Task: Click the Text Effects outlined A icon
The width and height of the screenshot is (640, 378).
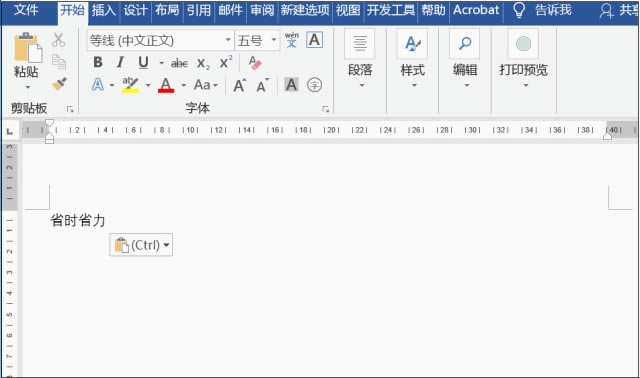Action: click(98, 85)
